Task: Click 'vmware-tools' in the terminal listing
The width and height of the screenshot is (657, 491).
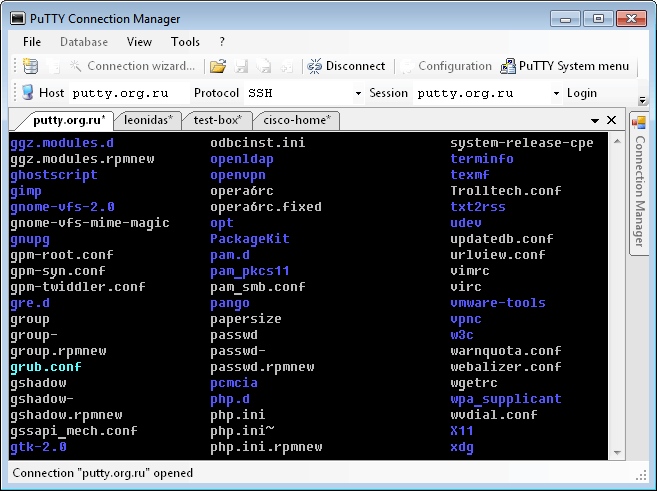Action: pyautogui.click(x=498, y=303)
